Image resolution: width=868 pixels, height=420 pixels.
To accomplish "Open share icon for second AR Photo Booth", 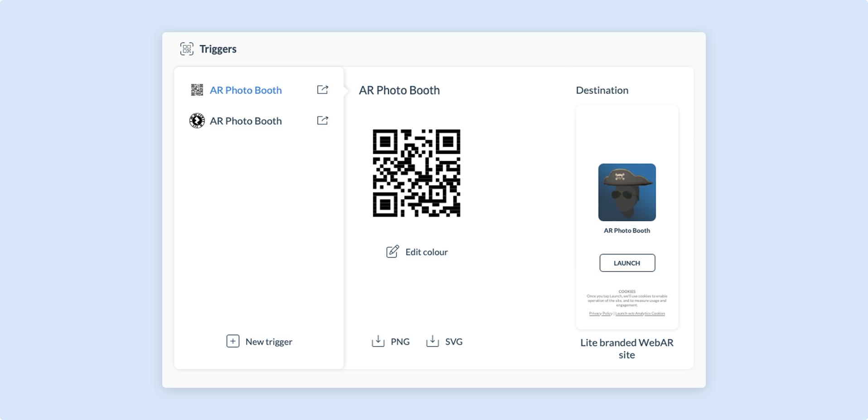I will tap(323, 120).
